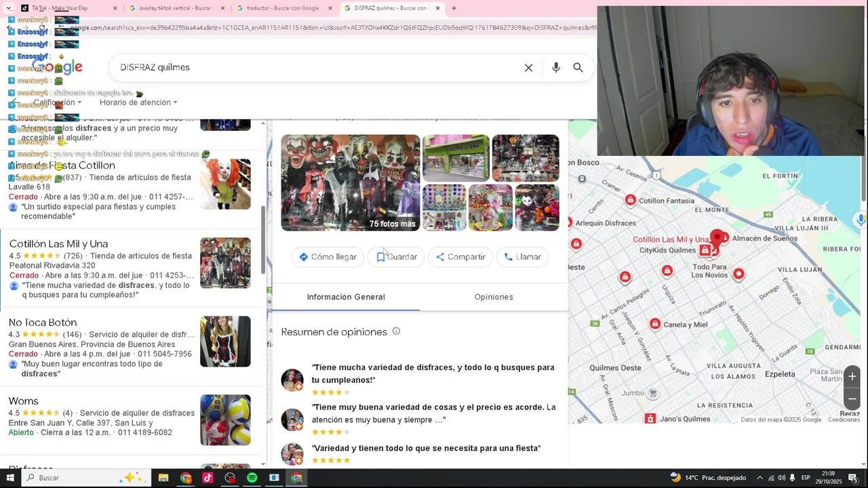Open the Windows Start menu

pyautogui.click(x=10, y=478)
